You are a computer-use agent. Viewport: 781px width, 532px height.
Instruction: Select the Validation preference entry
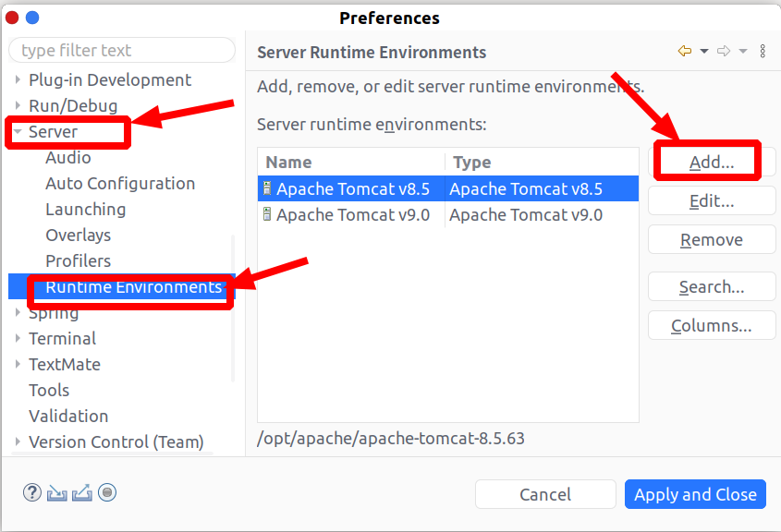click(x=68, y=417)
